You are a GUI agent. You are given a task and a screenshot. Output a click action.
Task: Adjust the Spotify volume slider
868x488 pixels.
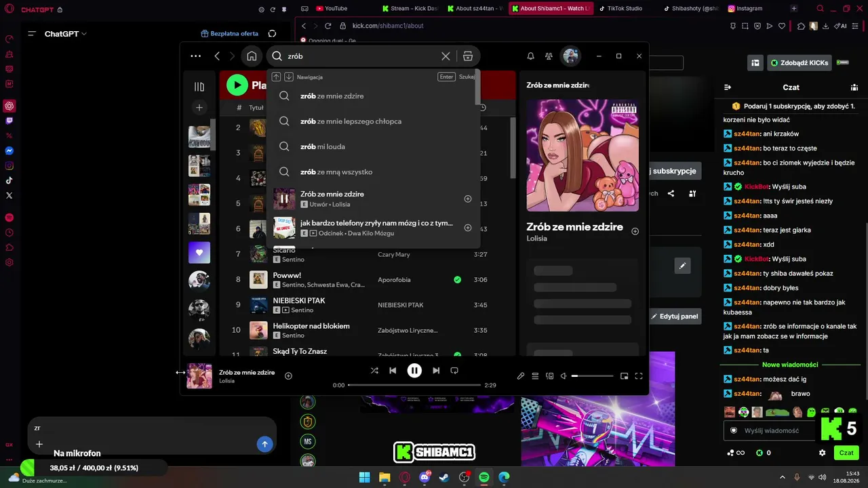(x=592, y=376)
